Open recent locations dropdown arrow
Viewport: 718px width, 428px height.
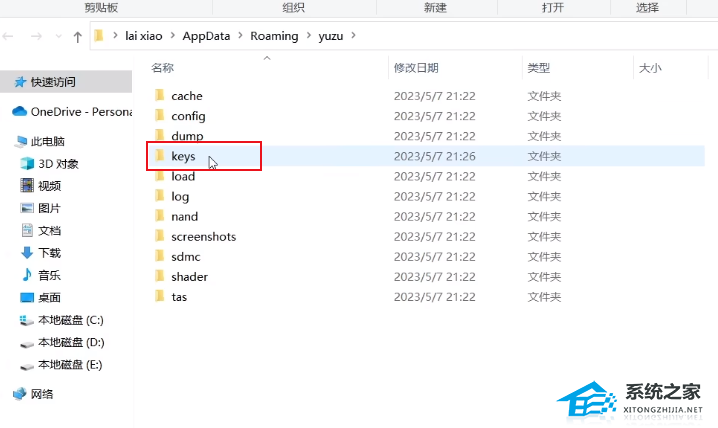(58, 36)
